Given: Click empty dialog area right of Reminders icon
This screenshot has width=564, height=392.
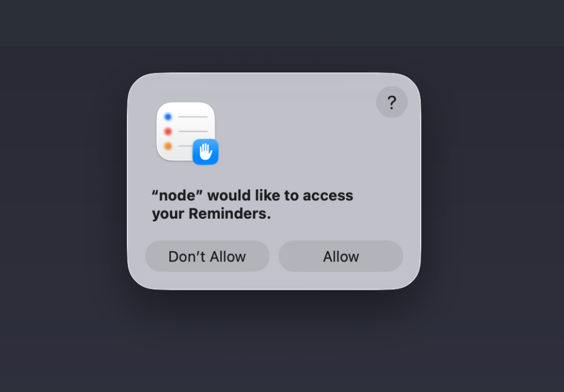Looking at the screenshot, I should tap(295, 137).
